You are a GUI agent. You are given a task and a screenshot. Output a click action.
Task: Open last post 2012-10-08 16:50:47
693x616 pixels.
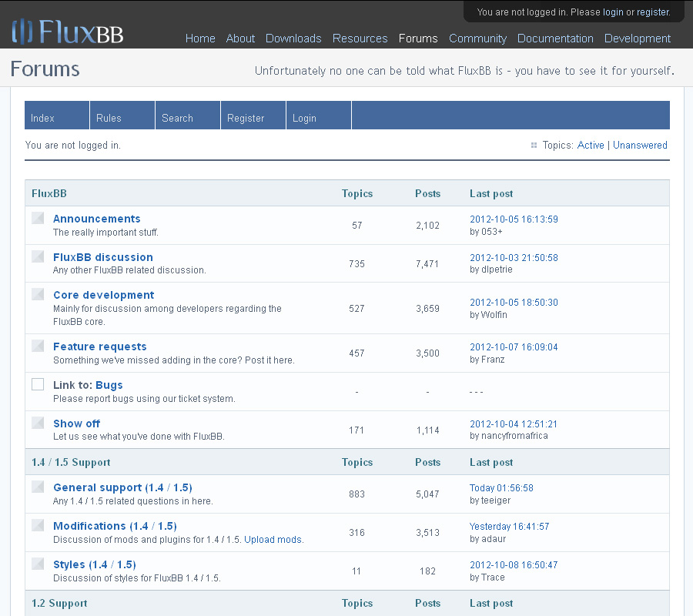[x=514, y=564]
